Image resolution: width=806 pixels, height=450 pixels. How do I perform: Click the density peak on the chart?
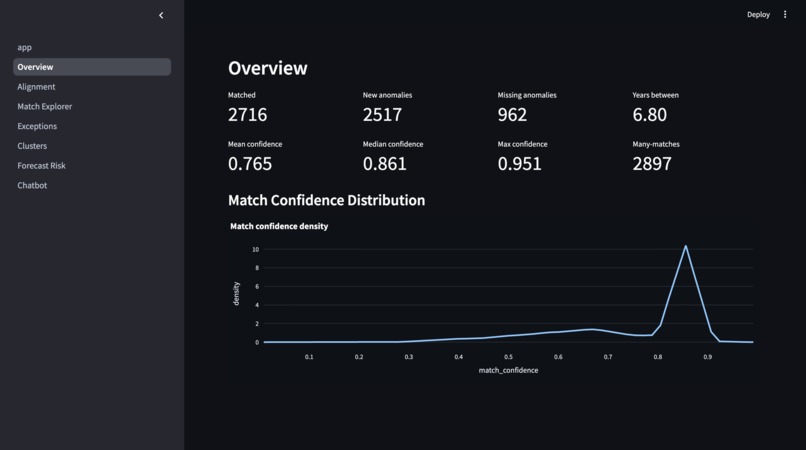[x=686, y=246]
